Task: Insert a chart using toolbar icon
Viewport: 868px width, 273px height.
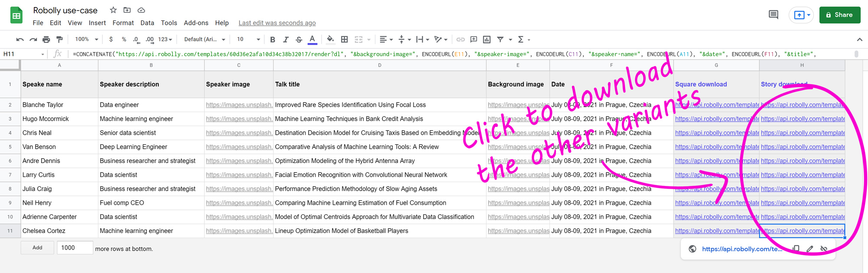Action: coord(487,40)
